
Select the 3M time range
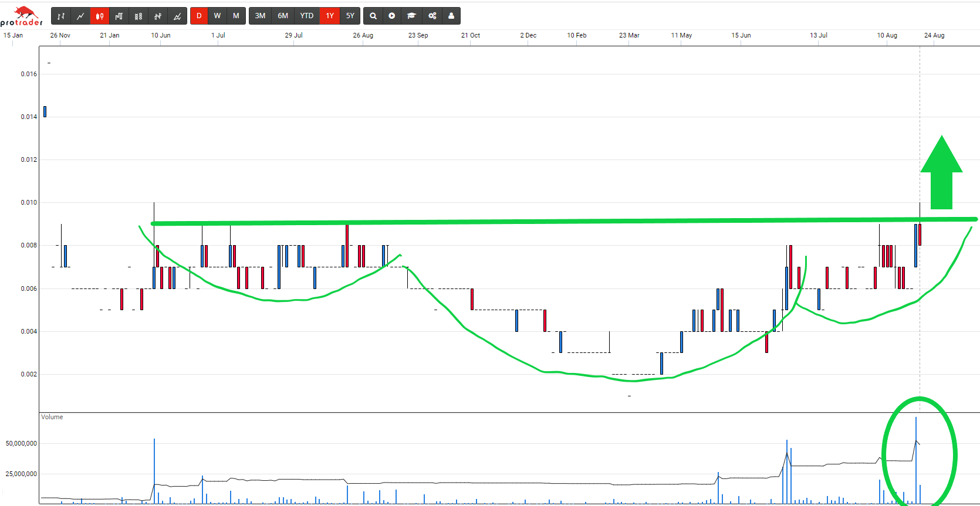coord(261,16)
